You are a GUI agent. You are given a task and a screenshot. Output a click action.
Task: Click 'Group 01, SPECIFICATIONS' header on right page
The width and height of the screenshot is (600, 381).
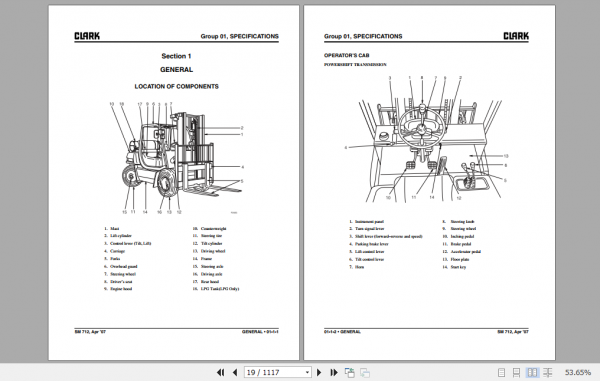tap(363, 36)
